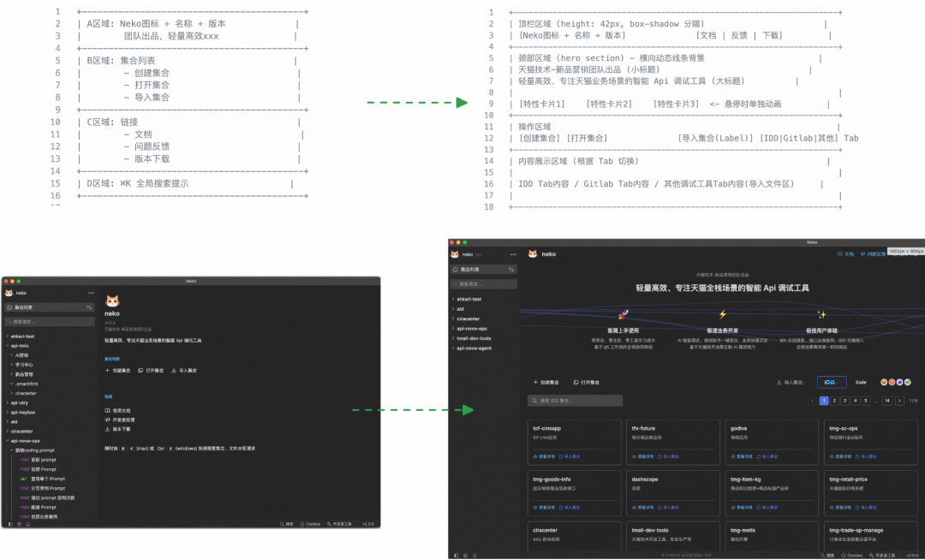Click the bell icon in the left window status bar
Viewport: 925px width, 560px height.
[x=27, y=523]
